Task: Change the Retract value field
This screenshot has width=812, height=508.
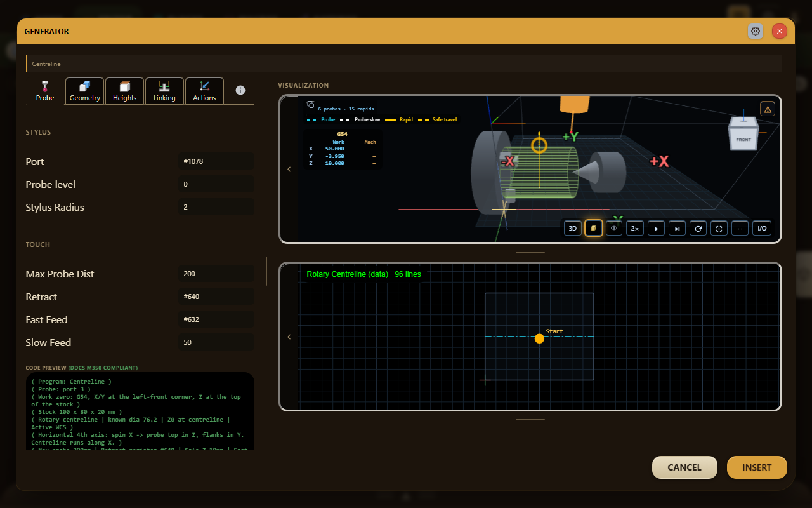Action: click(216, 297)
